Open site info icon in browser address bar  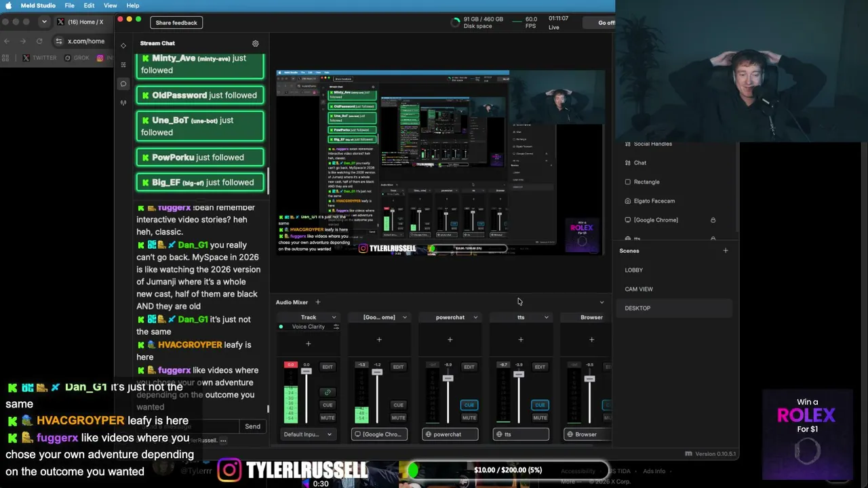[x=59, y=41]
